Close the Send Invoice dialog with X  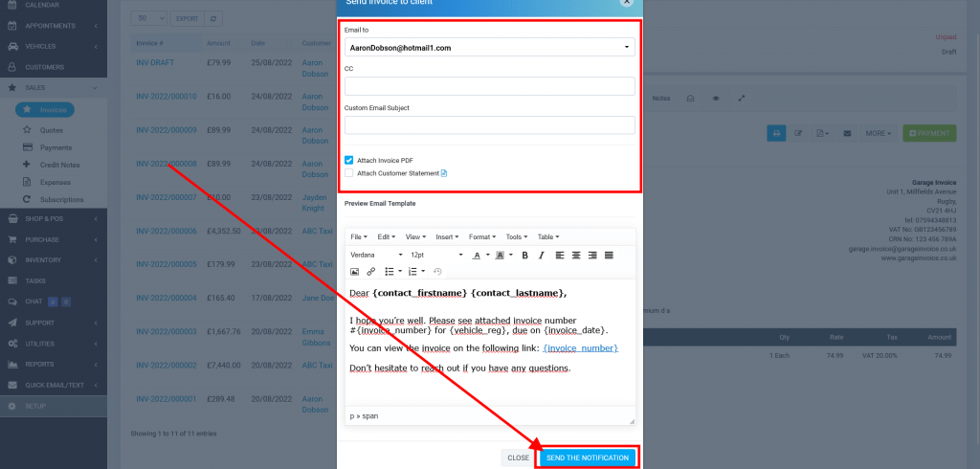(x=626, y=3)
